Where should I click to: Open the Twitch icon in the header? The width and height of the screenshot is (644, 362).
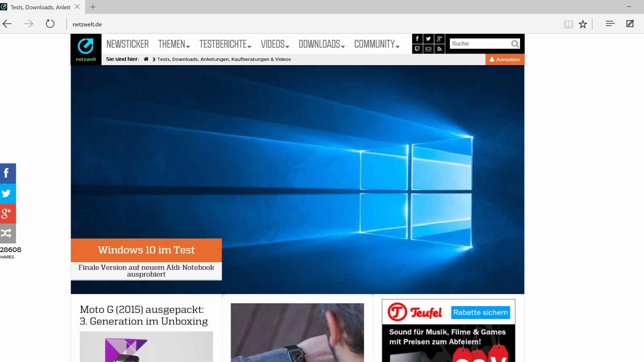click(417, 49)
